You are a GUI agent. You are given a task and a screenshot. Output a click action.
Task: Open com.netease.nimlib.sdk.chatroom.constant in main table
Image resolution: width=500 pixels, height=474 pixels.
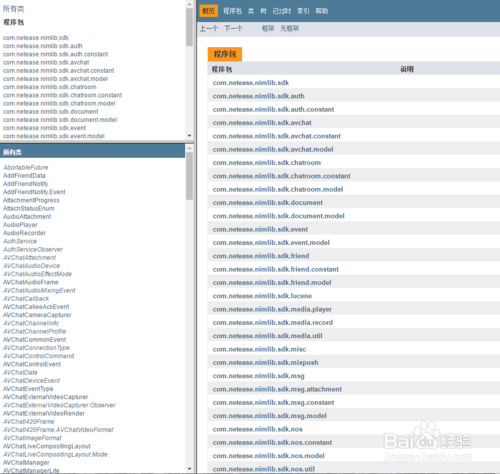pos(281,176)
